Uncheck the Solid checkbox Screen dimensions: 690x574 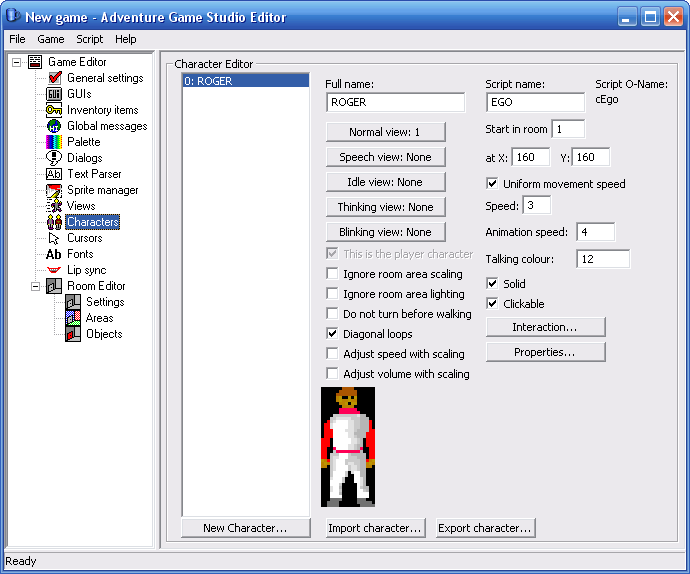pyautogui.click(x=492, y=283)
